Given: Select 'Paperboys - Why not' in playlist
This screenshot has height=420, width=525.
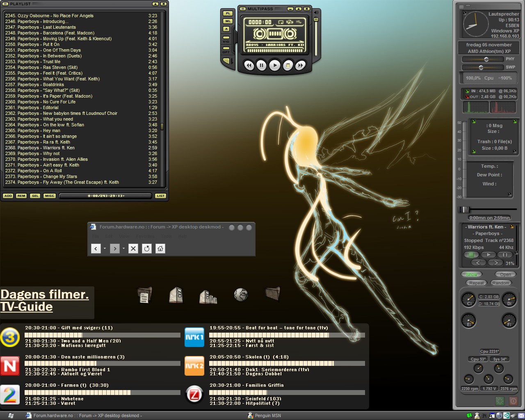Looking at the screenshot, I should coord(81,153).
